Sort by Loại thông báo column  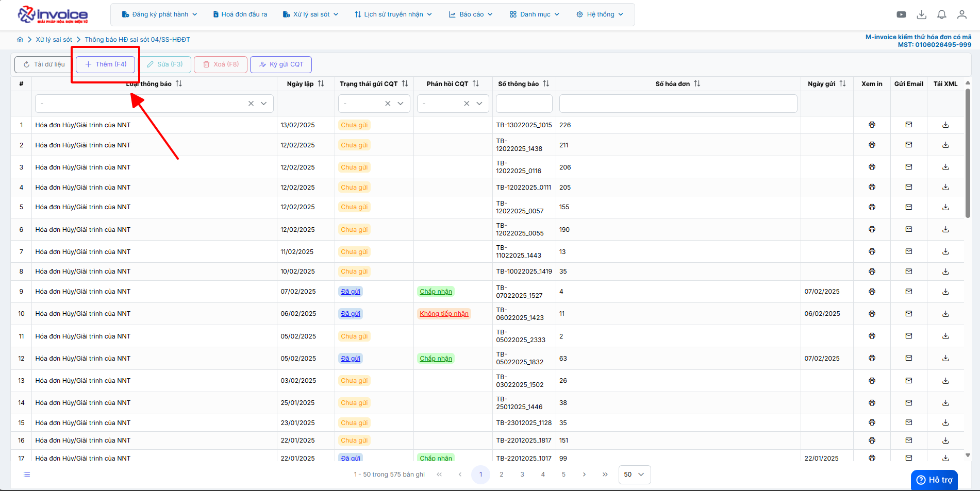179,83
